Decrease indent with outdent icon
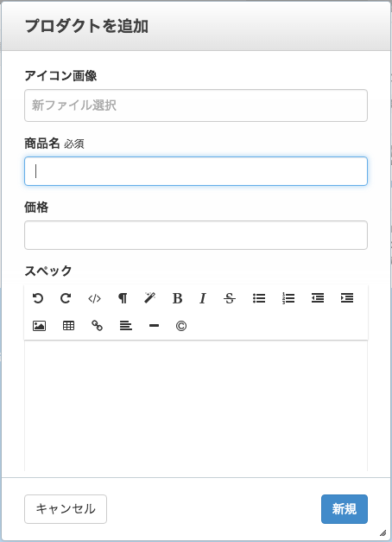Screen dimensions: 392x542 pyautogui.click(x=318, y=298)
